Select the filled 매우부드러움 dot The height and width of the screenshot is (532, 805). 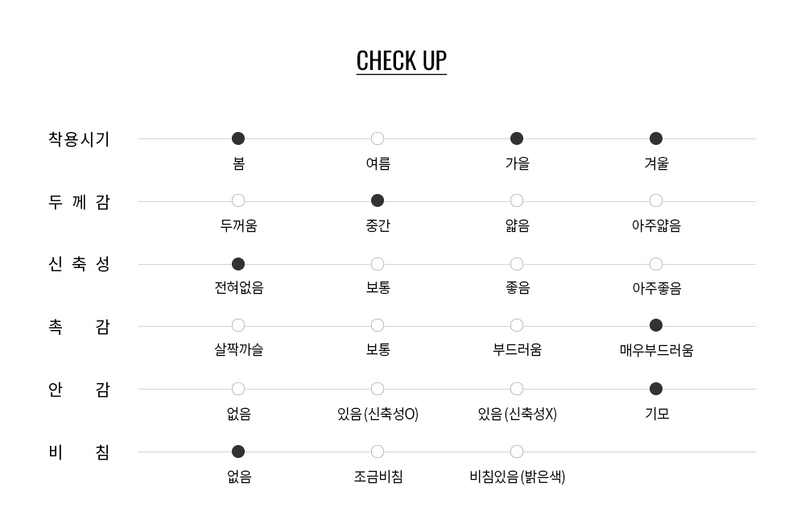pos(656,326)
